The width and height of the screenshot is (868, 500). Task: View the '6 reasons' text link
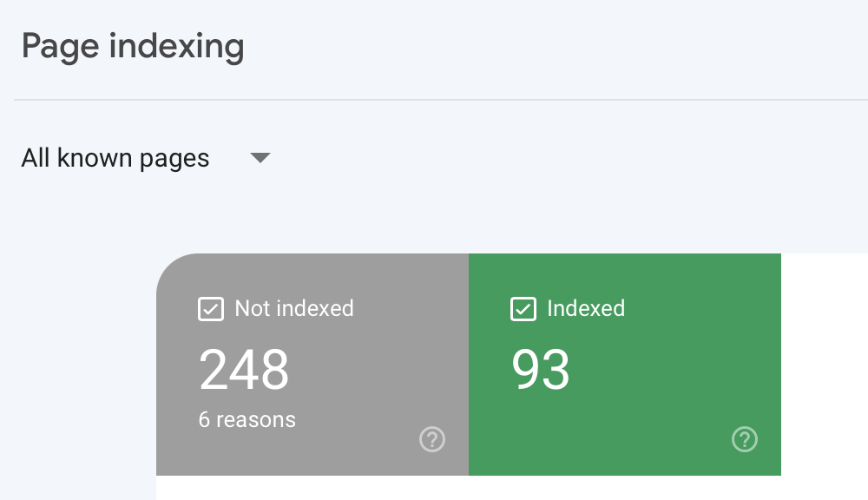coord(247,420)
